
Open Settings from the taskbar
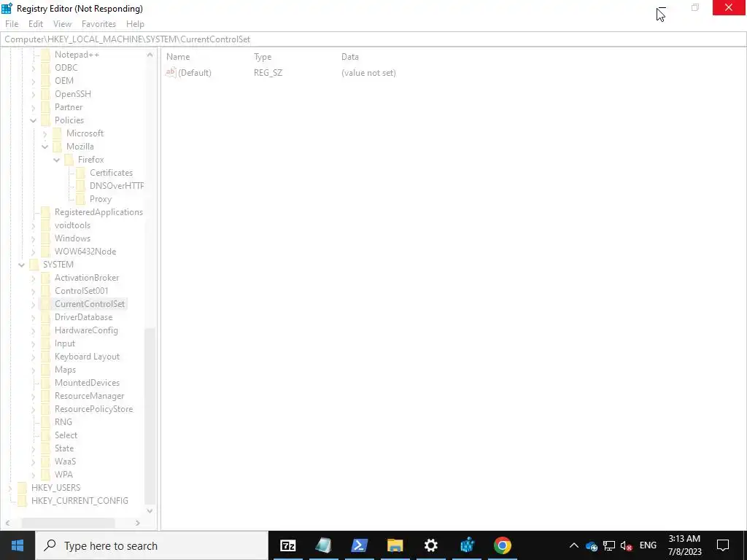point(430,545)
